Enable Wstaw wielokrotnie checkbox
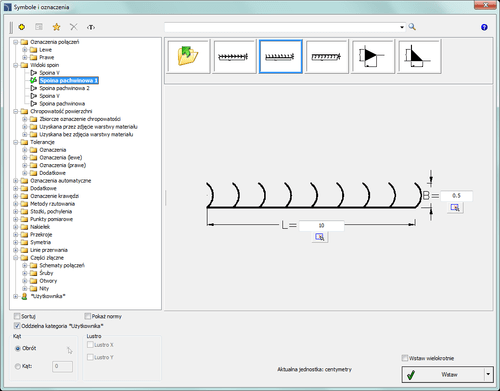Screen dimensions: 500x391 [x=405, y=358]
